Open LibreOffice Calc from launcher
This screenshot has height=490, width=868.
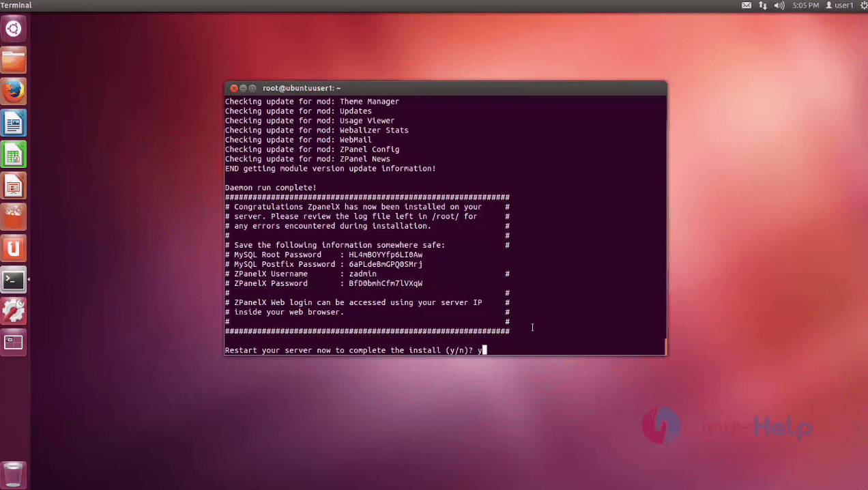tap(14, 154)
